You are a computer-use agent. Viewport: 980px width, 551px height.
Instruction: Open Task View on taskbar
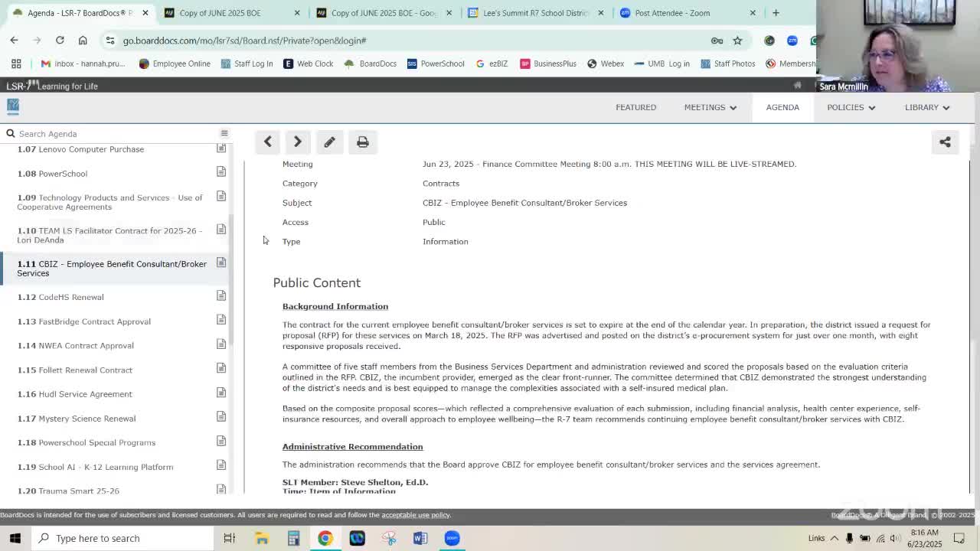point(229,538)
